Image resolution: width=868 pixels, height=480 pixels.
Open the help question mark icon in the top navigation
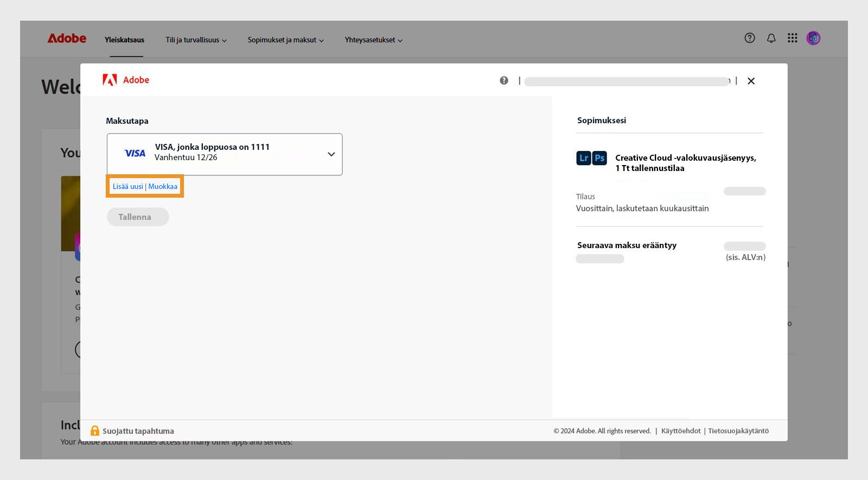(x=750, y=38)
